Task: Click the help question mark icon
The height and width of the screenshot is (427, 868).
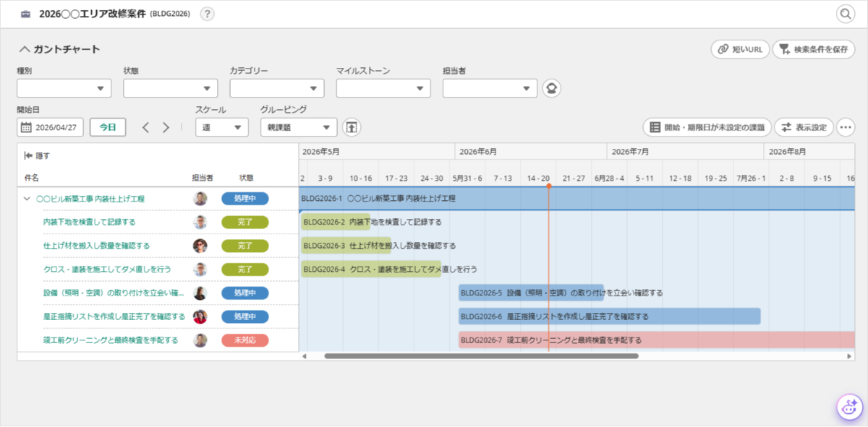Action: coord(207,14)
